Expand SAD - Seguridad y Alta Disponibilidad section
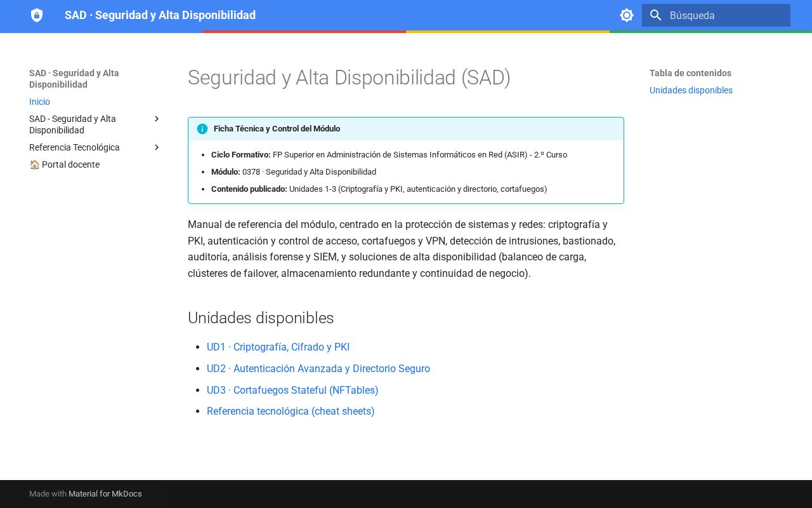This screenshot has height=508, width=812. (x=157, y=119)
